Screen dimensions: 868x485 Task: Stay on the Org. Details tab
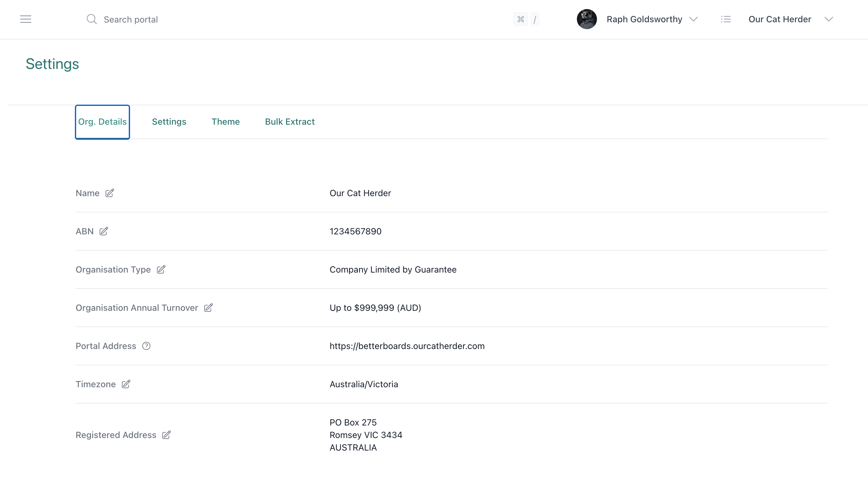(x=102, y=122)
